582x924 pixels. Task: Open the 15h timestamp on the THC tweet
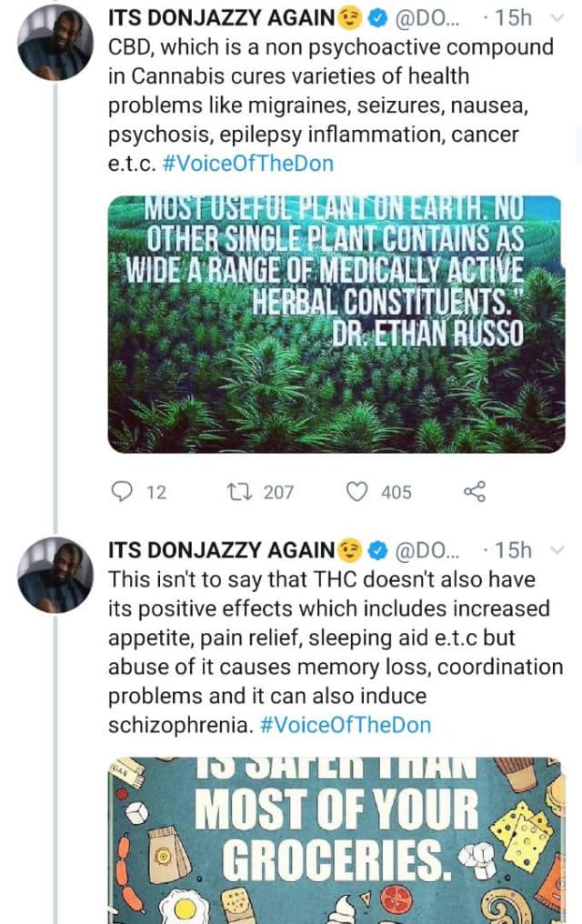pyautogui.click(x=515, y=551)
